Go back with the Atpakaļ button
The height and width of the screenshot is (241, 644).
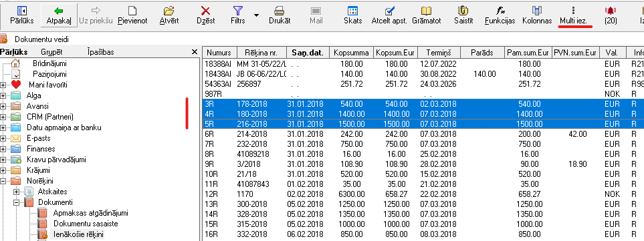point(59,15)
